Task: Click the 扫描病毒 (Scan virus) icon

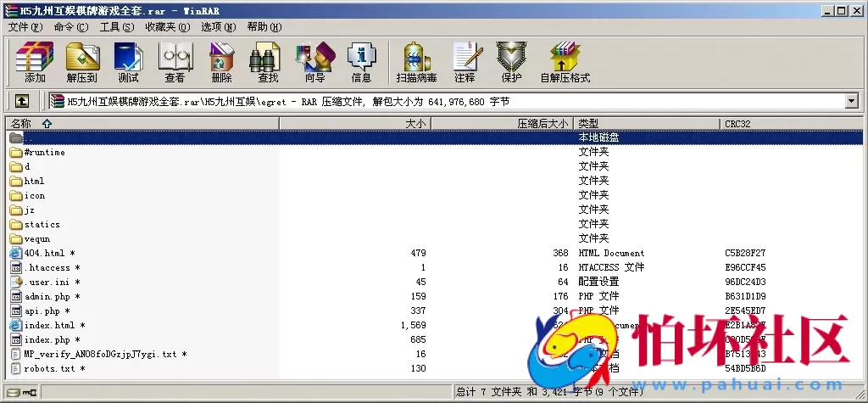Action: (417, 62)
